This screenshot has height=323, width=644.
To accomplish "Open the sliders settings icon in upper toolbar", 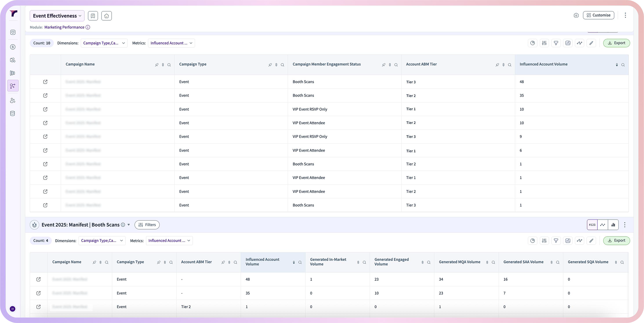I will [544, 43].
